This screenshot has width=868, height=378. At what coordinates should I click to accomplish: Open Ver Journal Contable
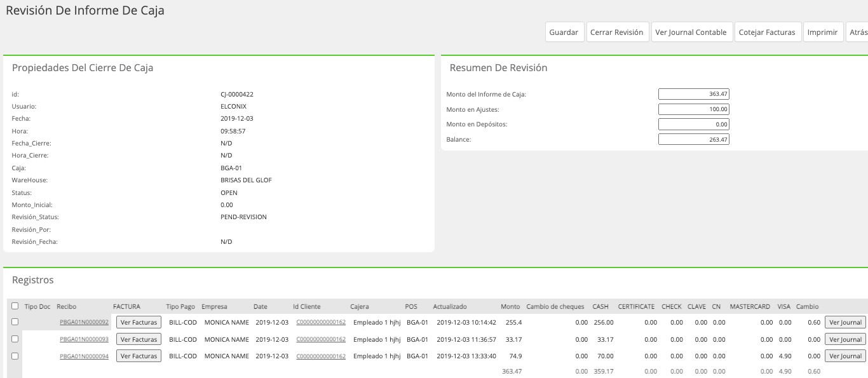tap(692, 32)
